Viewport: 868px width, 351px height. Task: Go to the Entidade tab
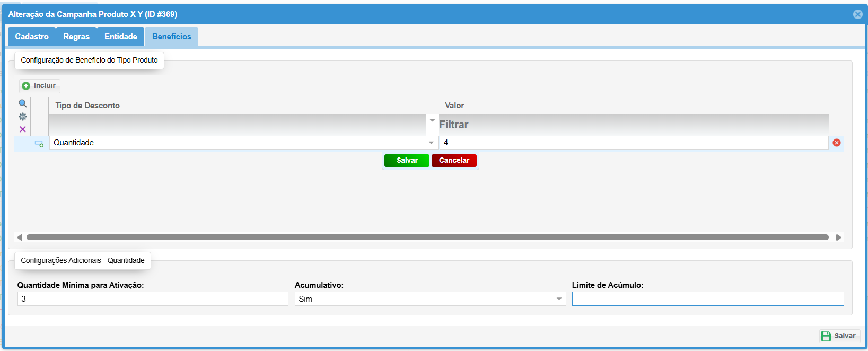[x=120, y=37]
